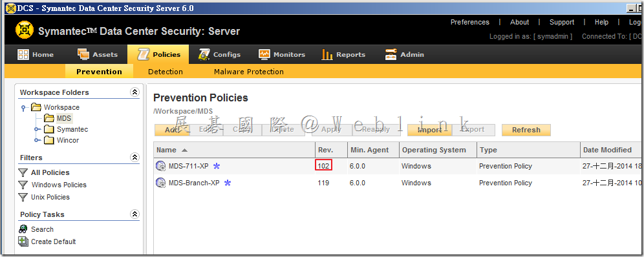Image resolution: width=644 pixels, height=257 pixels.
Task: Collapse the Filters panel
Action: click(x=134, y=157)
